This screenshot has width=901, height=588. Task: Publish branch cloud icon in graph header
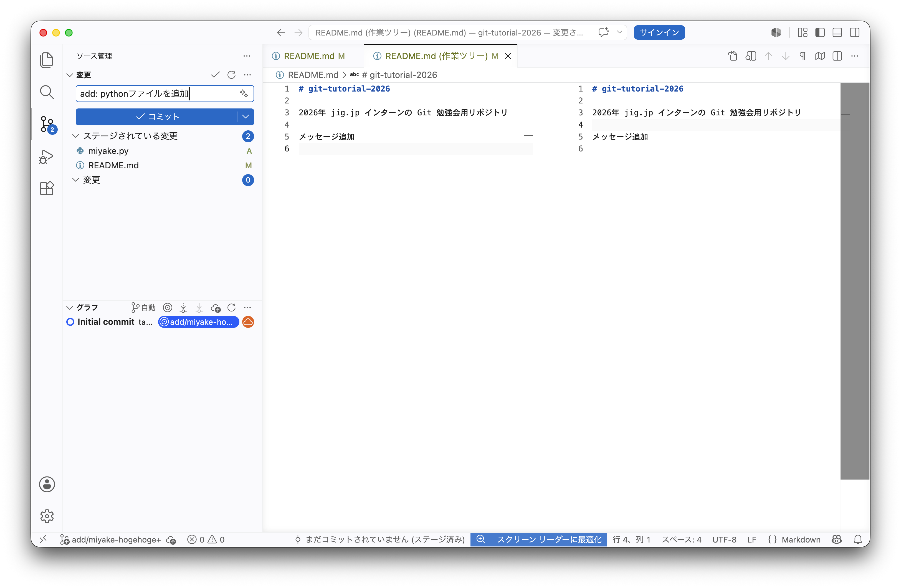click(216, 308)
